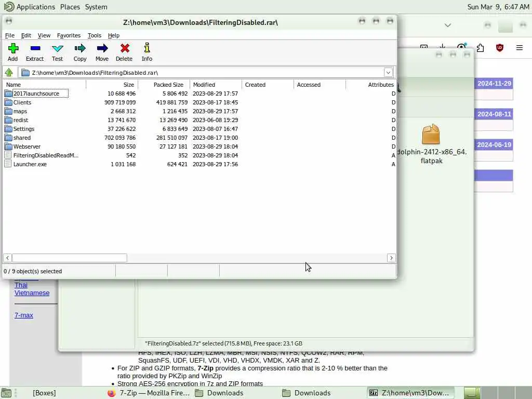Click the Move toolbar icon

coord(102,48)
